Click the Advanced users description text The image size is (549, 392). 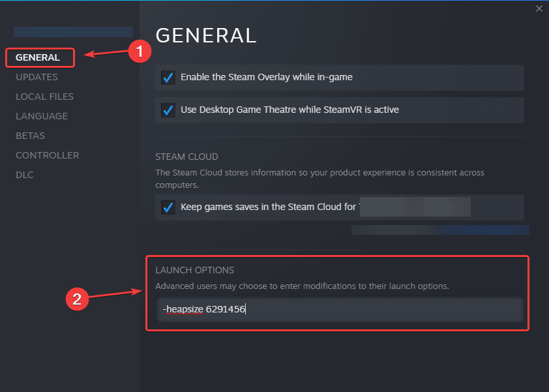302,286
